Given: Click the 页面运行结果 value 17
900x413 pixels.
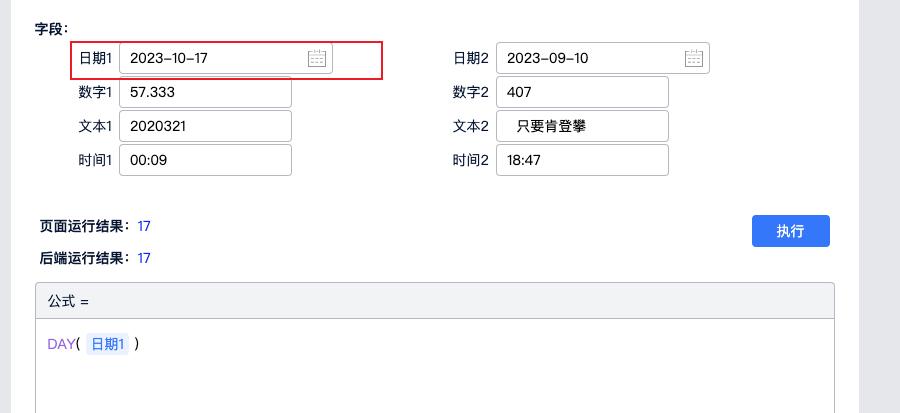Looking at the screenshot, I should click(x=144, y=226).
